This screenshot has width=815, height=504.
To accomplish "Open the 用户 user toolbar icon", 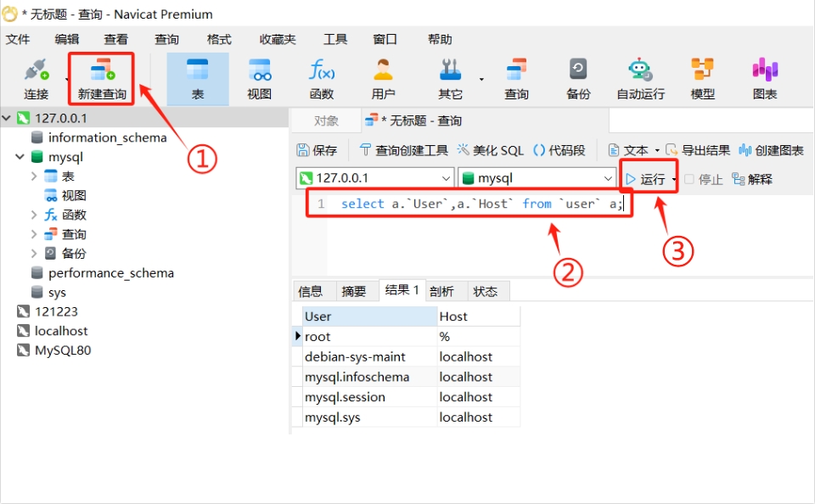I will [383, 79].
